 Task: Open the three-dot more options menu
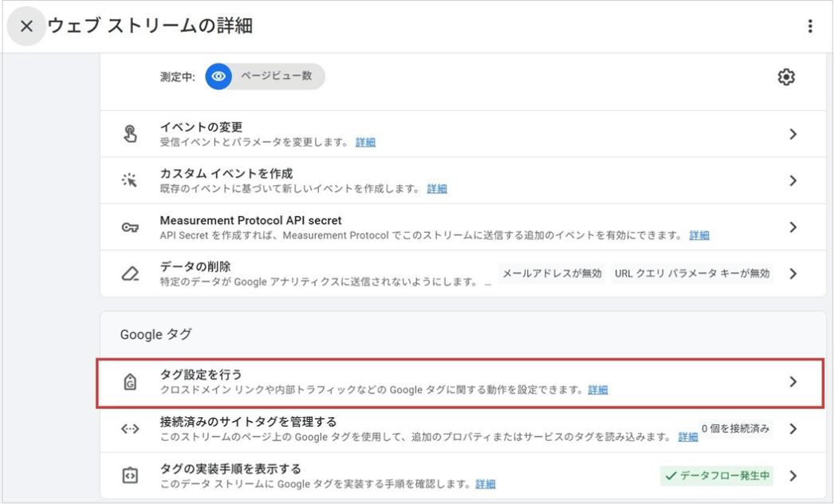[810, 26]
